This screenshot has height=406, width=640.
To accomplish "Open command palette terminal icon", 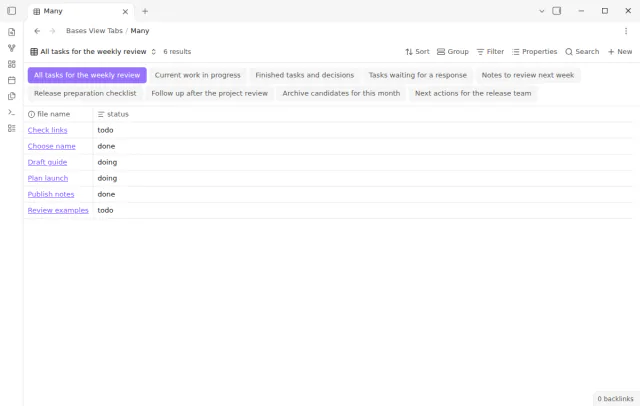I will pos(11,112).
